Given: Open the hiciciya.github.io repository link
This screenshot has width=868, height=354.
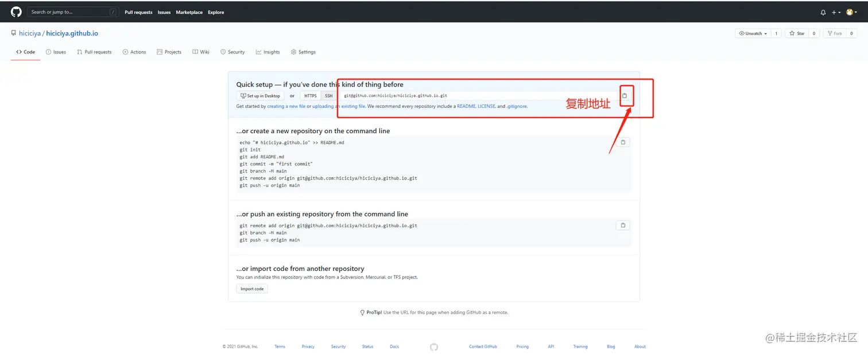Looking at the screenshot, I should click(x=72, y=33).
